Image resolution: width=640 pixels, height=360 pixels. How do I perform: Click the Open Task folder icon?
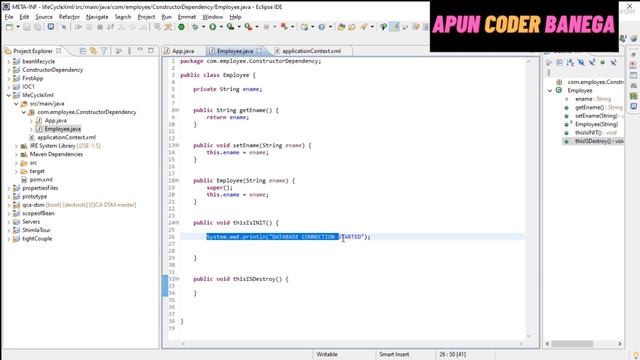tap(352, 27)
